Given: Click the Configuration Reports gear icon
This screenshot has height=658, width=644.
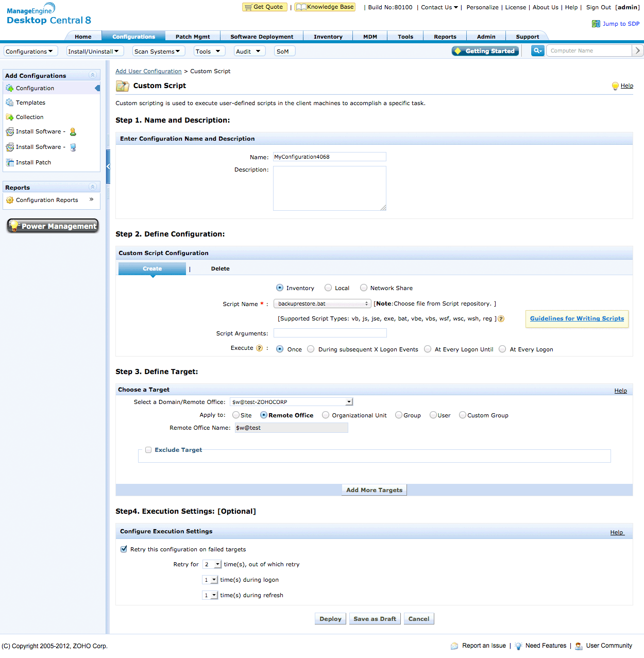Looking at the screenshot, I should click(x=10, y=200).
